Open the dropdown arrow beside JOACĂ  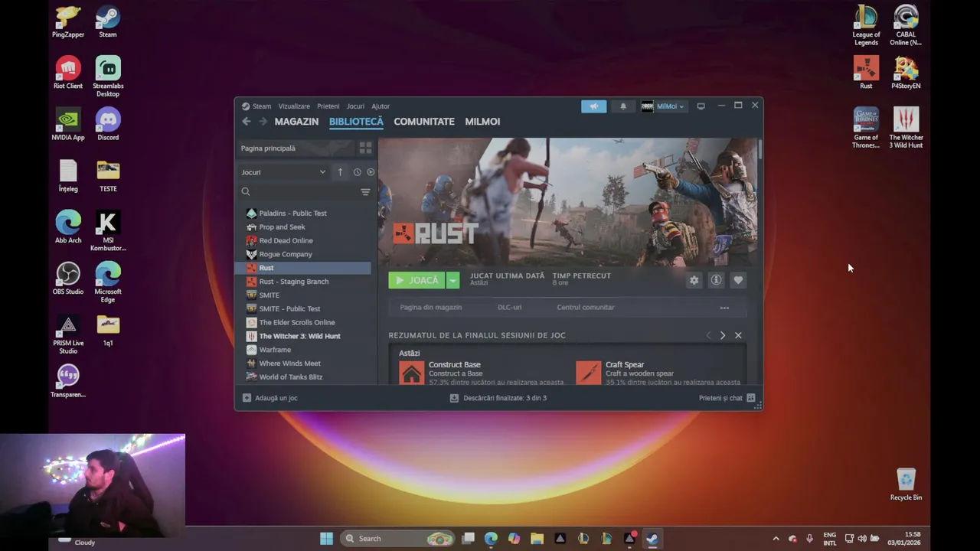tap(452, 280)
